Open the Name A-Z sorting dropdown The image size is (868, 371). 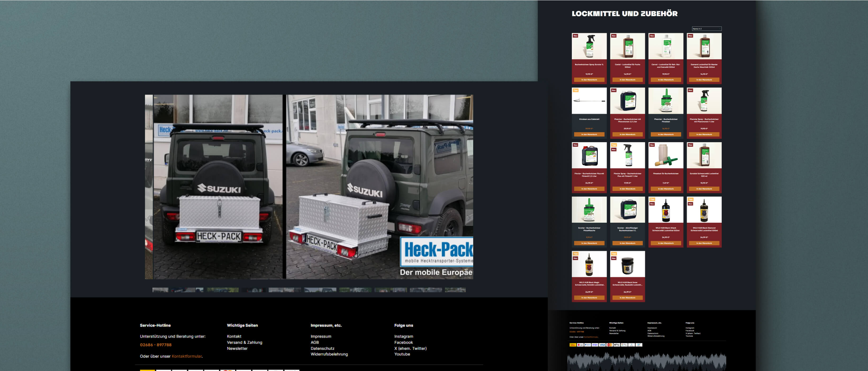[706, 29]
